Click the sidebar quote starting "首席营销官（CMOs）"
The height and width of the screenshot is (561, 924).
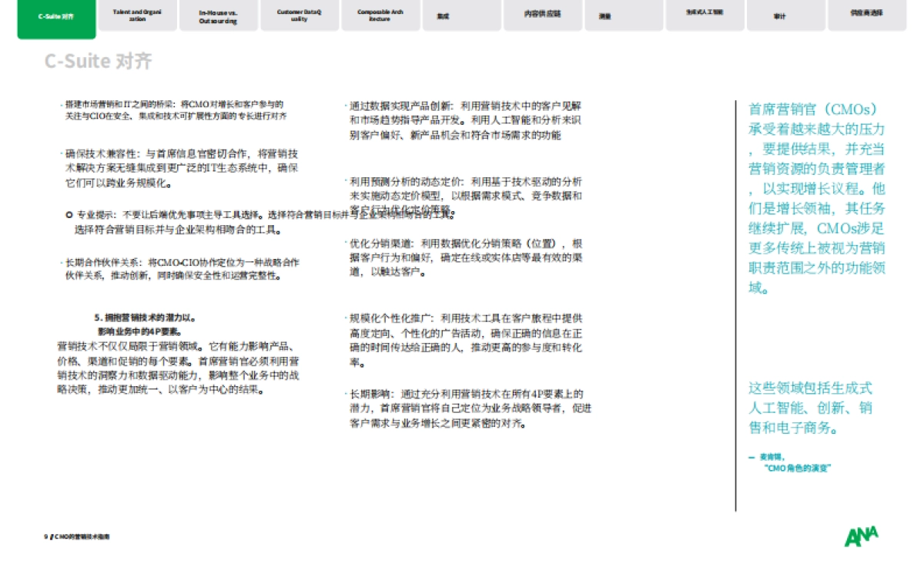pyautogui.click(x=817, y=199)
